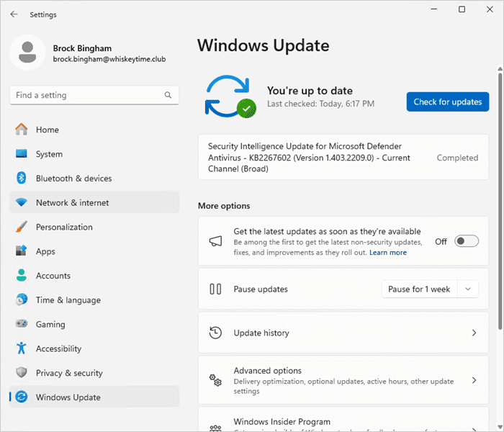Image resolution: width=504 pixels, height=432 pixels.
Task: Open Gaming settings
Action: coord(94,324)
